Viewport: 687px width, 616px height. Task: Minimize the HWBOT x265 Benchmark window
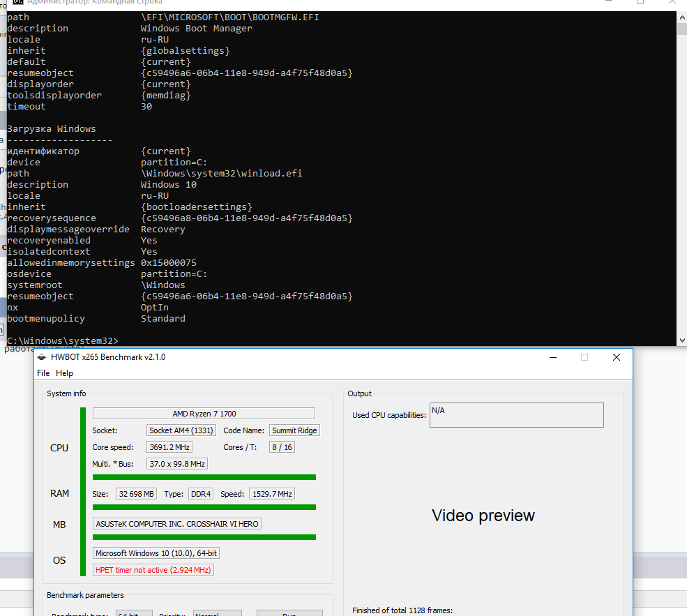click(x=553, y=357)
